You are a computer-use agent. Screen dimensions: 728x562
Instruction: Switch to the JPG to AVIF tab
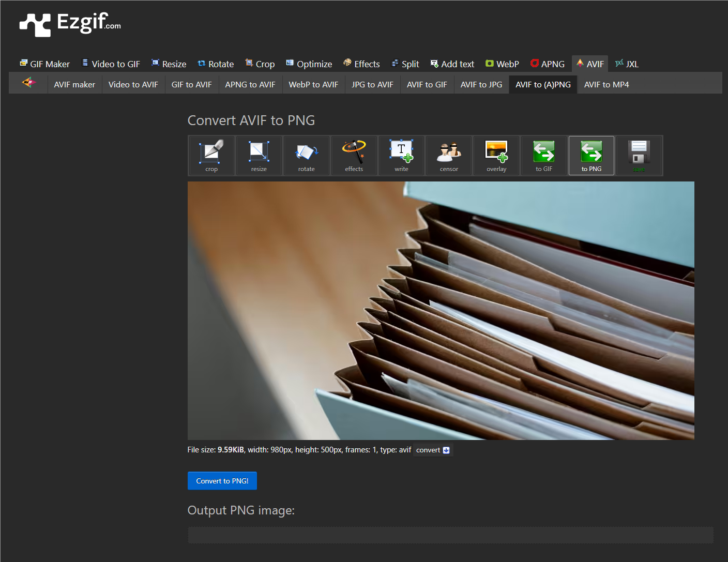click(372, 84)
